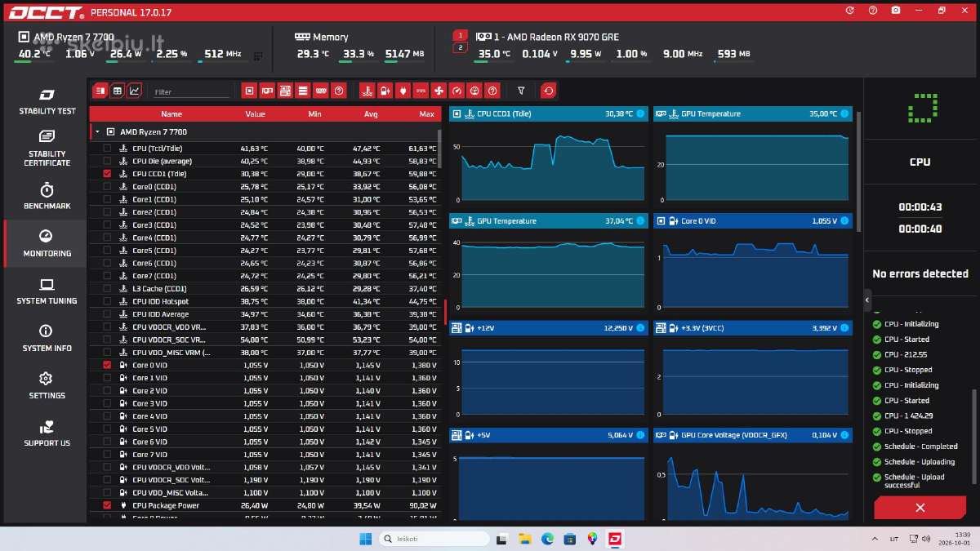Click the reset min/max values icon

(x=548, y=91)
